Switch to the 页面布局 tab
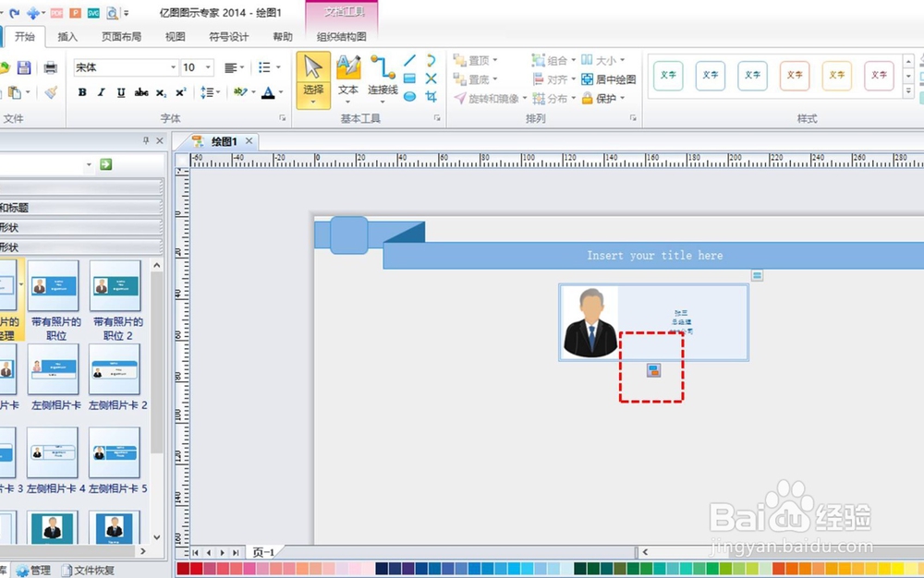Screen dimensions: 924x578 (x=121, y=37)
